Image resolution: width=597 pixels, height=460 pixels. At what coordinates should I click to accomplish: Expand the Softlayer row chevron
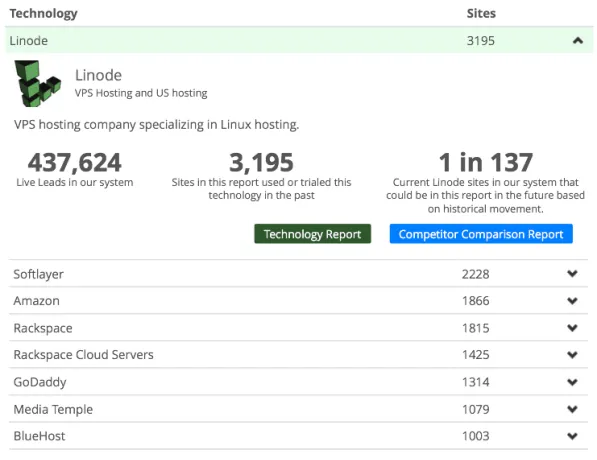[x=572, y=273]
